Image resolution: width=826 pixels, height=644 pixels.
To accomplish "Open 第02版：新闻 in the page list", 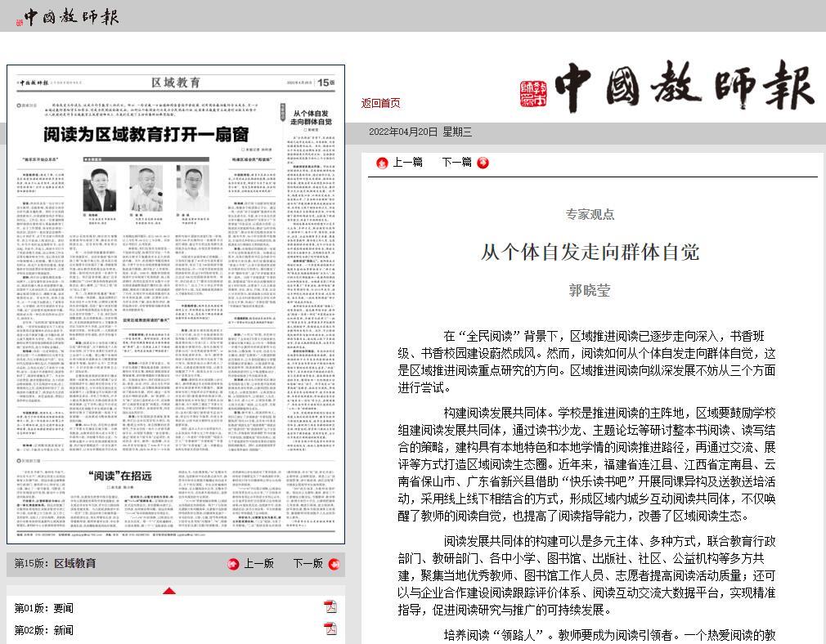I will (x=43, y=630).
